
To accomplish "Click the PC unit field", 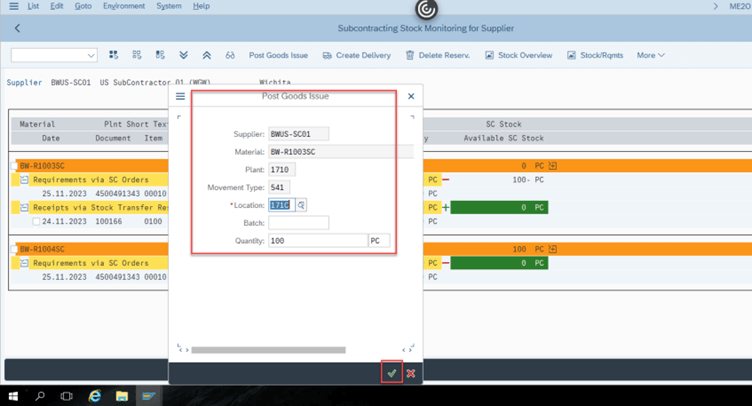I will click(x=378, y=241).
